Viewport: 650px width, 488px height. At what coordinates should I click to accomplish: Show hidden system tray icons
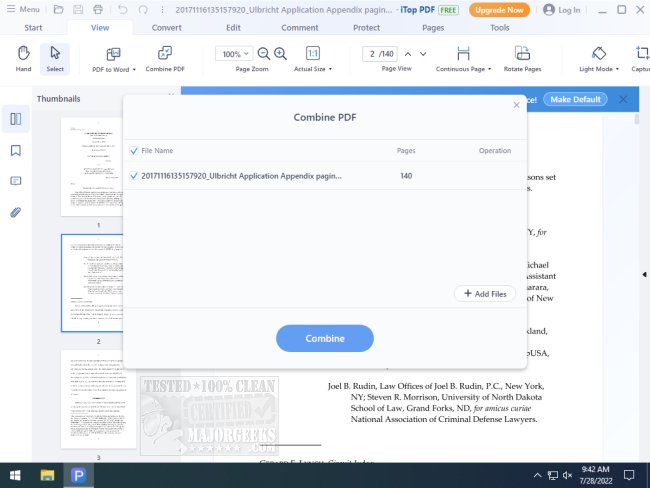[x=537, y=475]
